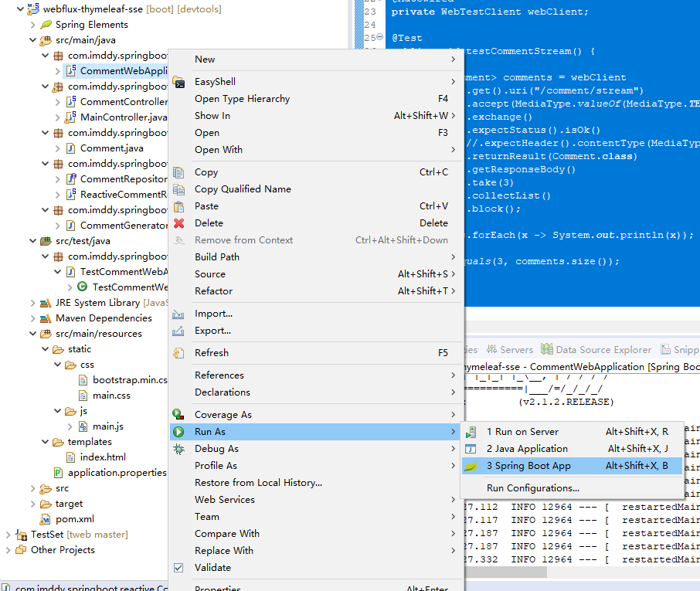Choose Open Type Hierarchy
The width and height of the screenshot is (700, 591).
pos(316,99)
